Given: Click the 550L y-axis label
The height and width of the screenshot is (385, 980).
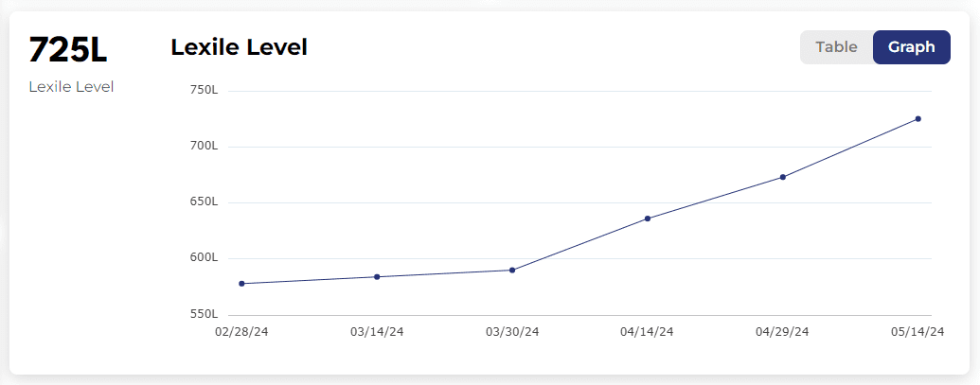Looking at the screenshot, I should pos(204,314).
